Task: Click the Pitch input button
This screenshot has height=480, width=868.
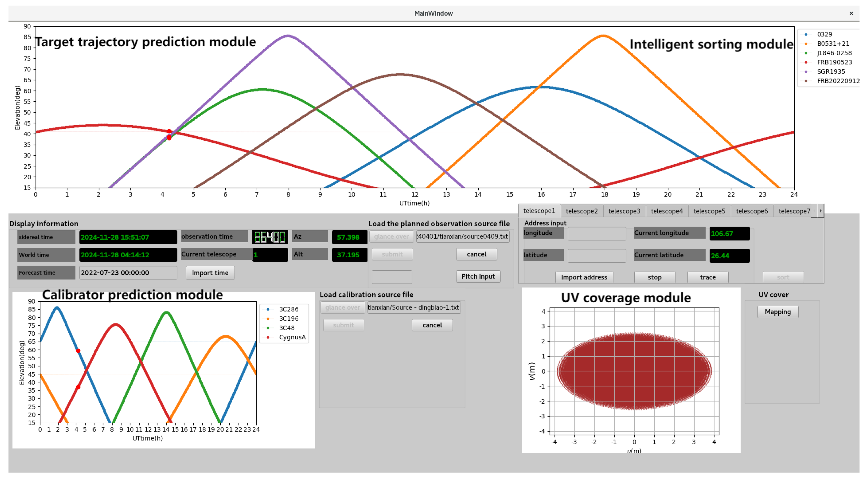Action: click(478, 276)
